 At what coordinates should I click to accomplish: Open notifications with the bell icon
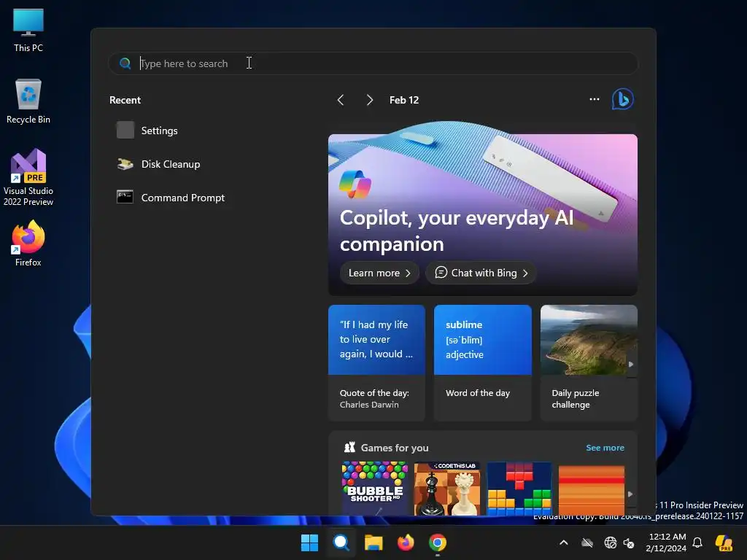(697, 542)
